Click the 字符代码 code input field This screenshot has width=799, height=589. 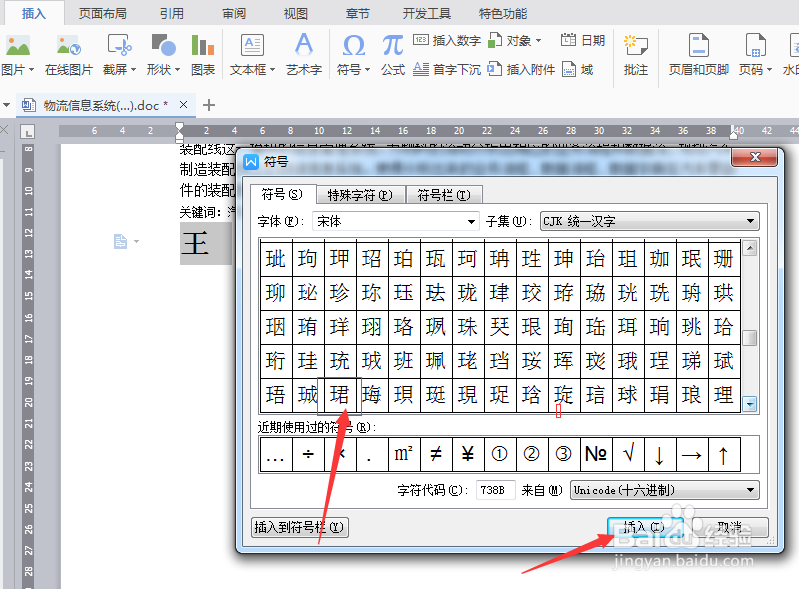[495, 490]
